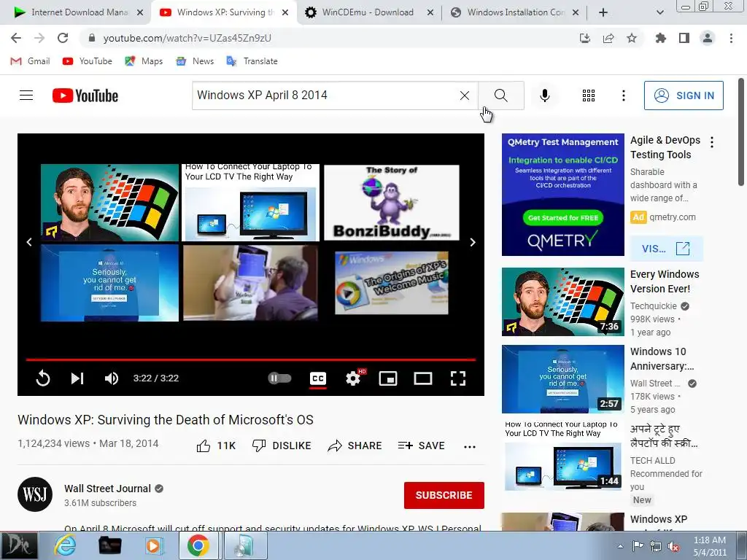Go to YouTube home via logo
This screenshot has height=560, width=747.
click(x=85, y=96)
